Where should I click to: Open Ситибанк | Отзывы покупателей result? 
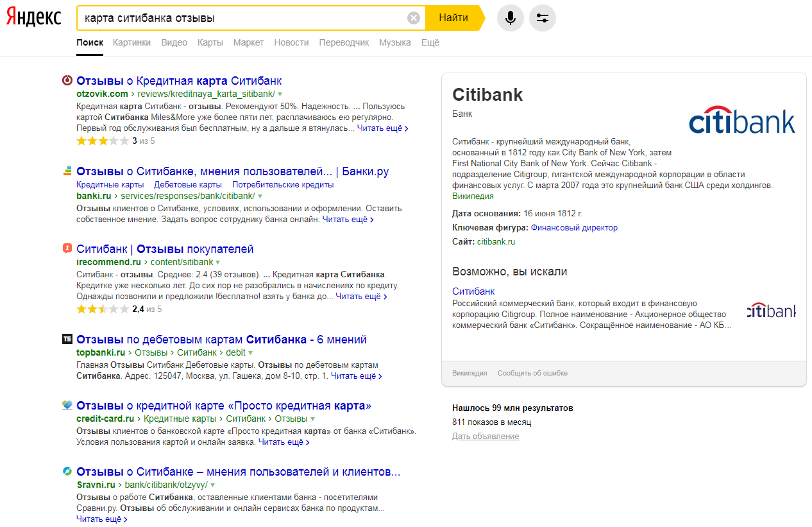[x=165, y=248]
